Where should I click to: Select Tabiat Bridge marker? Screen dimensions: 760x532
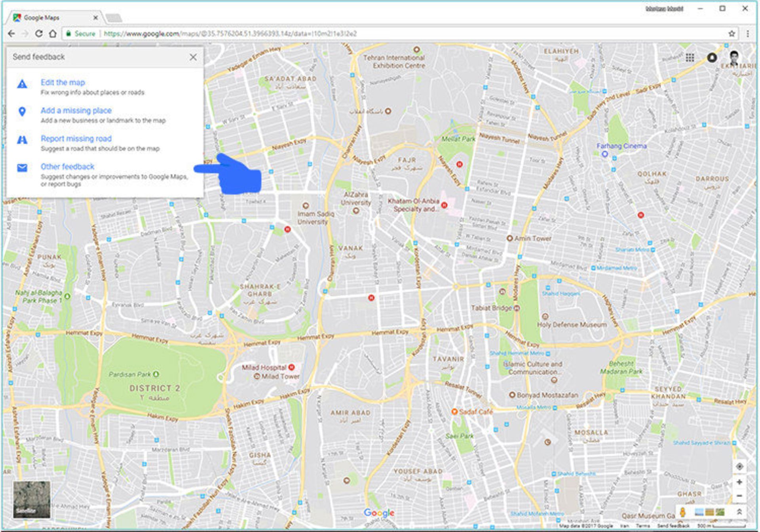click(517, 308)
